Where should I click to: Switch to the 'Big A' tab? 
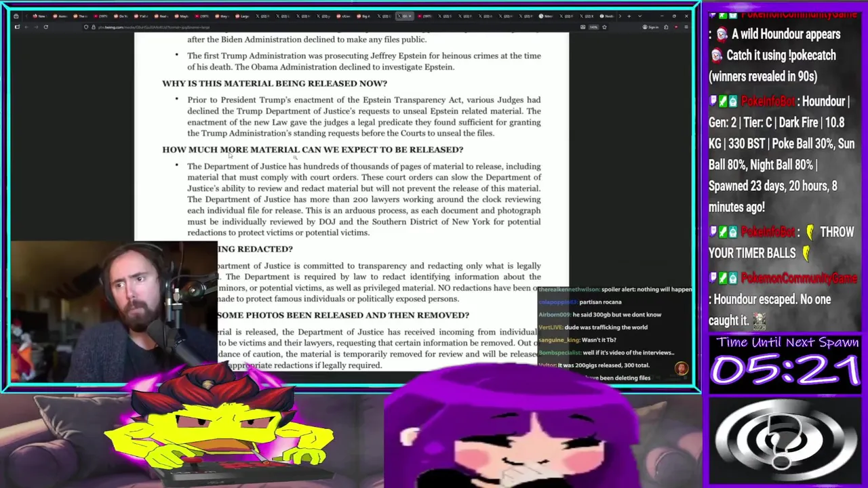[364, 16]
